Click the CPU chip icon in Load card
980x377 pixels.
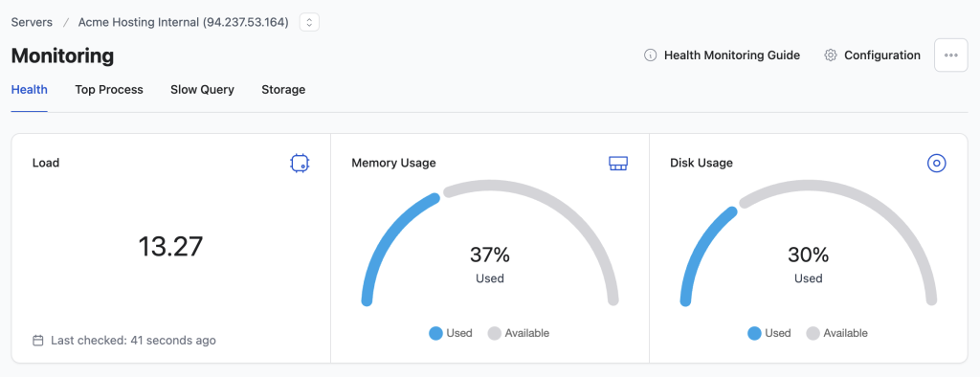[x=300, y=164]
